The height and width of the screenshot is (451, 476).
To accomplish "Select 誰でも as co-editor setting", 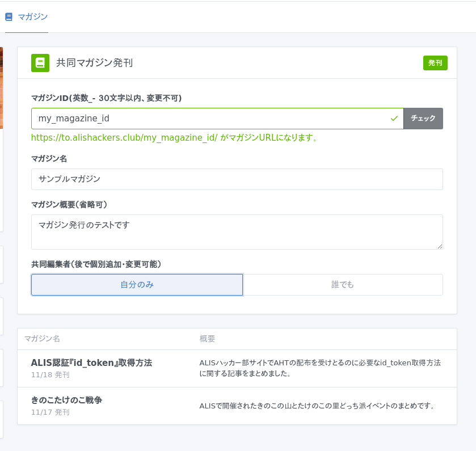I will coord(343,285).
